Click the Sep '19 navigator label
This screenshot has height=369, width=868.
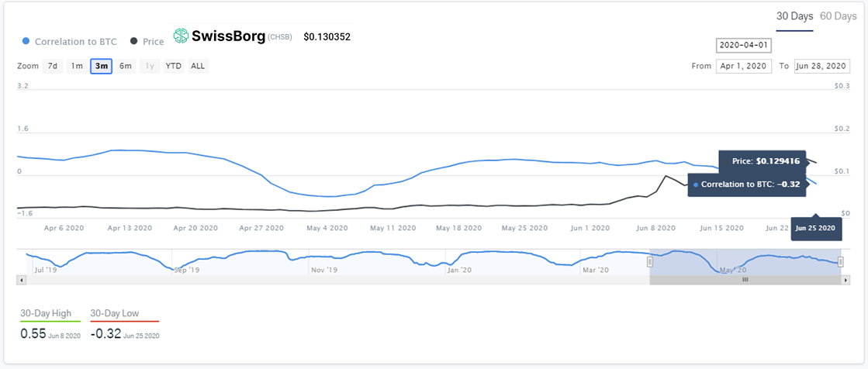pyautogui.click(x=186, y=270)
